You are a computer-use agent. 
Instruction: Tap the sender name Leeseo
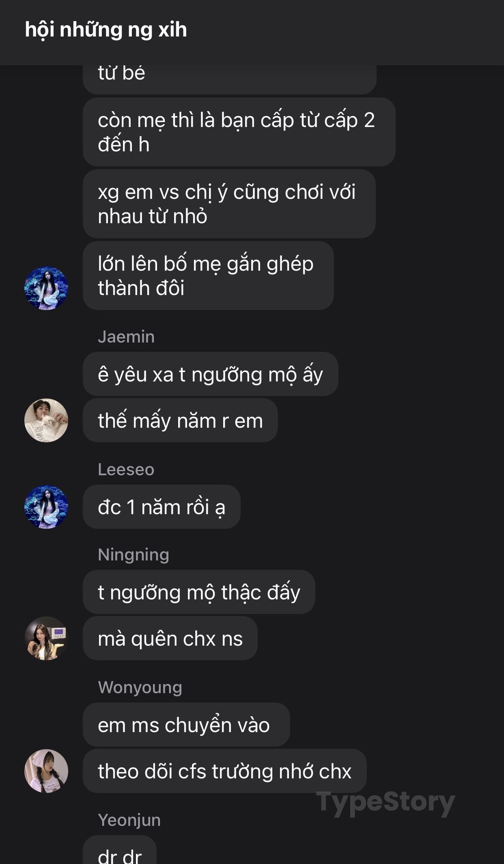point(126,469)
